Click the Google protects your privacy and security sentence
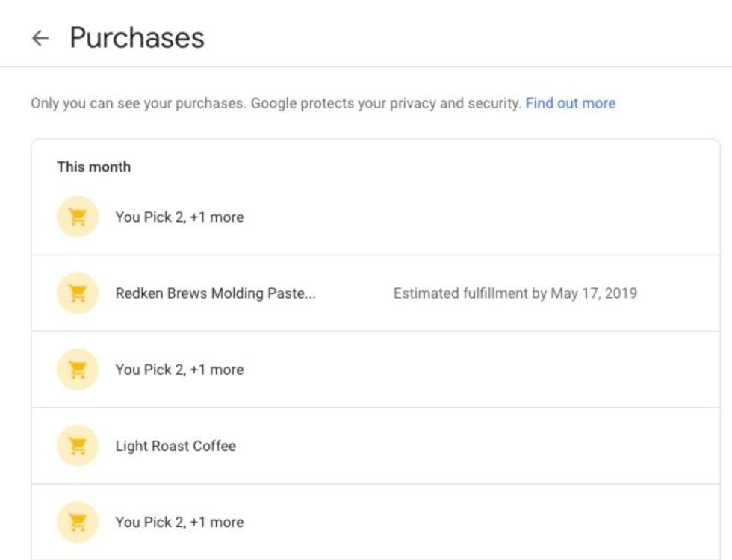Image resolution: width=732 pixels, height=560 pixels. pos(385,103)
